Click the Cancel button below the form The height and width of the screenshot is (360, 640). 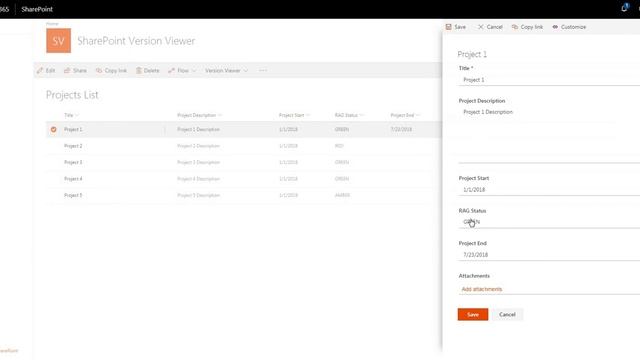pyautogui.click(x=507, y=314)
